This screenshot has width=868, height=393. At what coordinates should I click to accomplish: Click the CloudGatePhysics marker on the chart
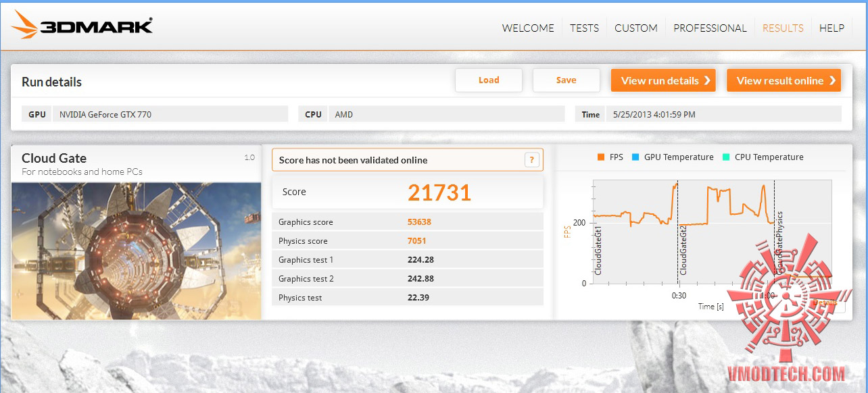(x=779, y=243)
